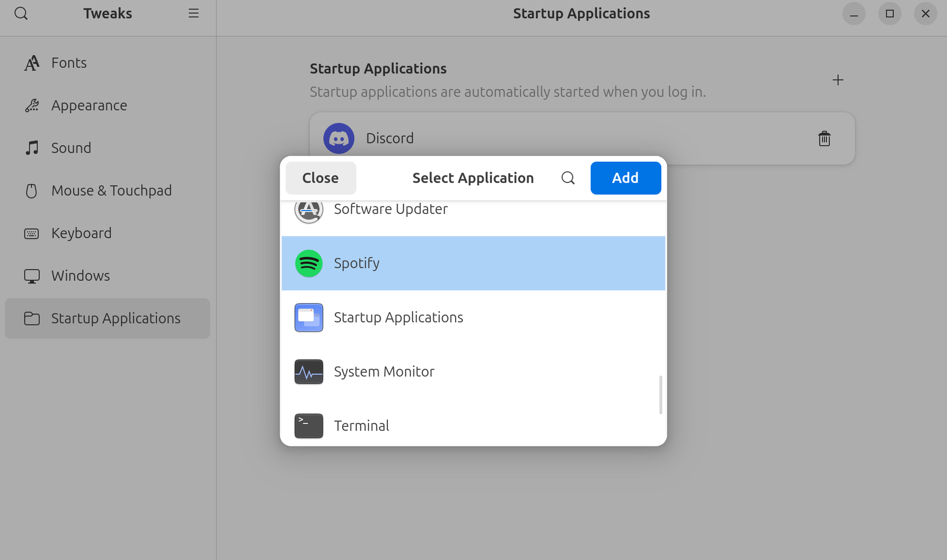Select Mouse & Touchpad in the sidebar
This screenshot has height=560, width=947.
[x=111, y=190]
